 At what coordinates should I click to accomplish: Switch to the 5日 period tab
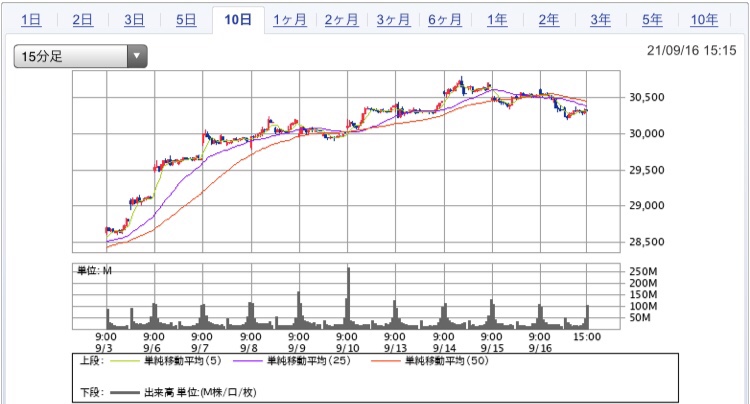(186, 20)
